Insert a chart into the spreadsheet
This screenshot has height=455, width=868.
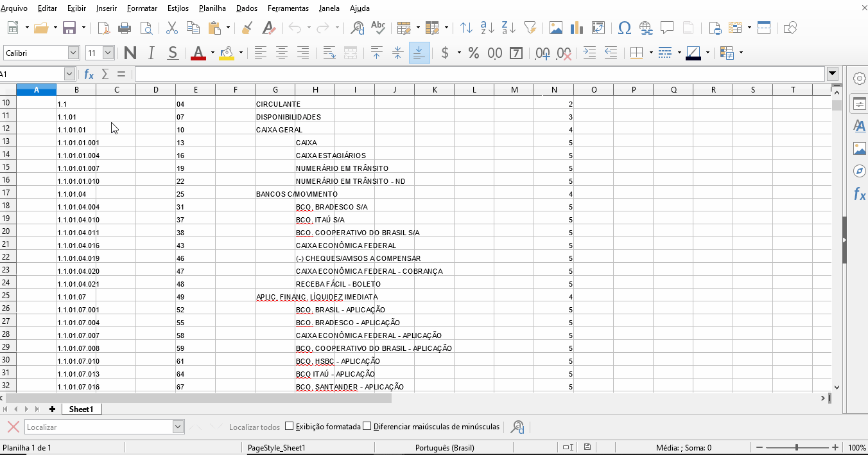(577, 28)
